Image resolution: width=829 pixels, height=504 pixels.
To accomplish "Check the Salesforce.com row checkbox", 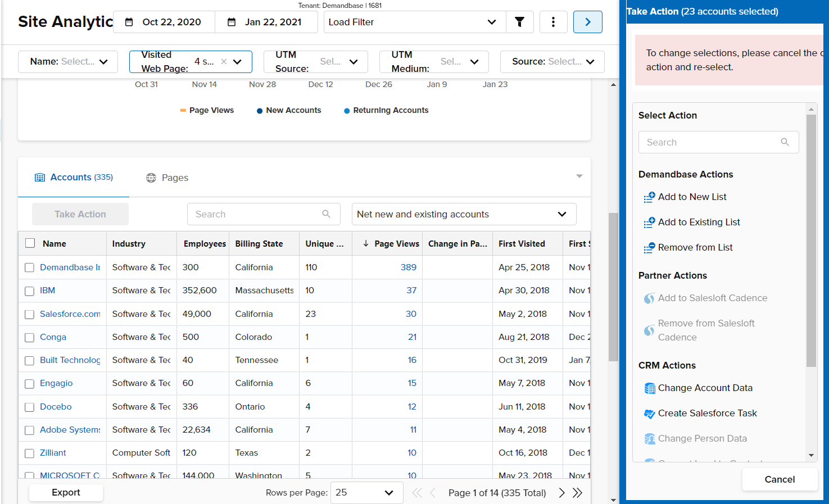I will pos(30,315).
